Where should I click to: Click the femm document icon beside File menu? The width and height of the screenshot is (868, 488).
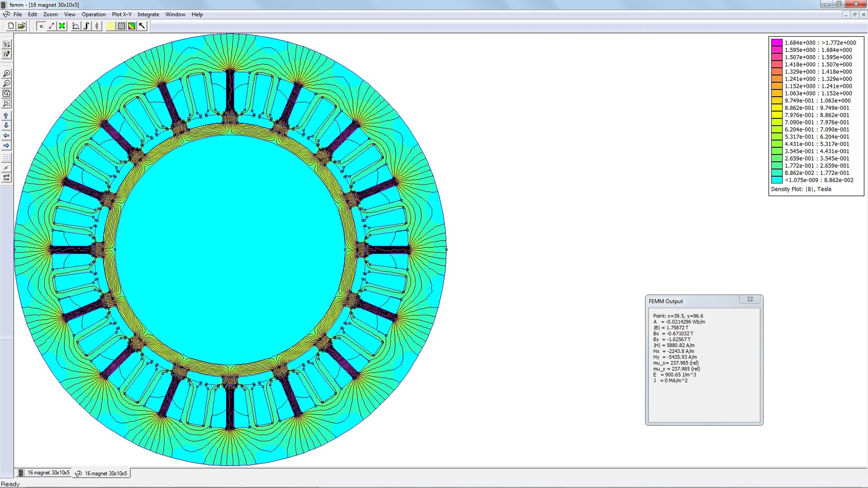[x=6, y=14]
